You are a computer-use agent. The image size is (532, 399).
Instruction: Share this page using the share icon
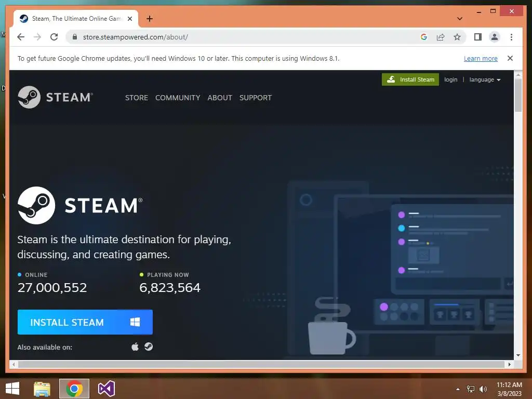click(x=441, y=37)
